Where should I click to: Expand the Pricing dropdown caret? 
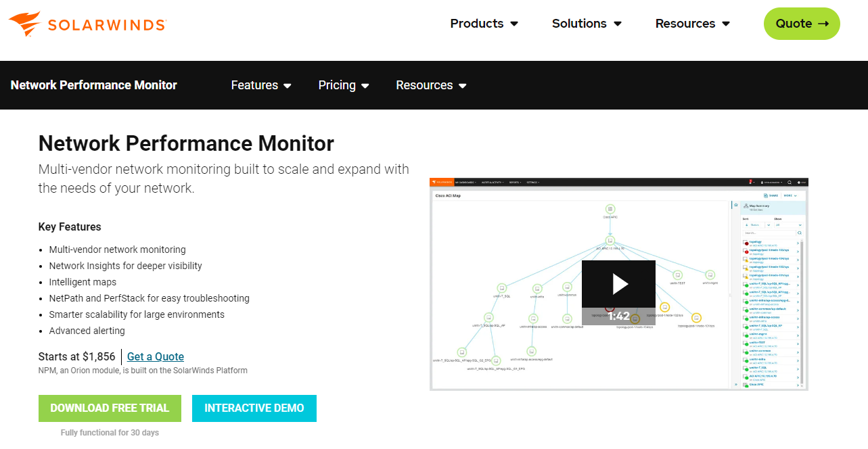point(365,86)
